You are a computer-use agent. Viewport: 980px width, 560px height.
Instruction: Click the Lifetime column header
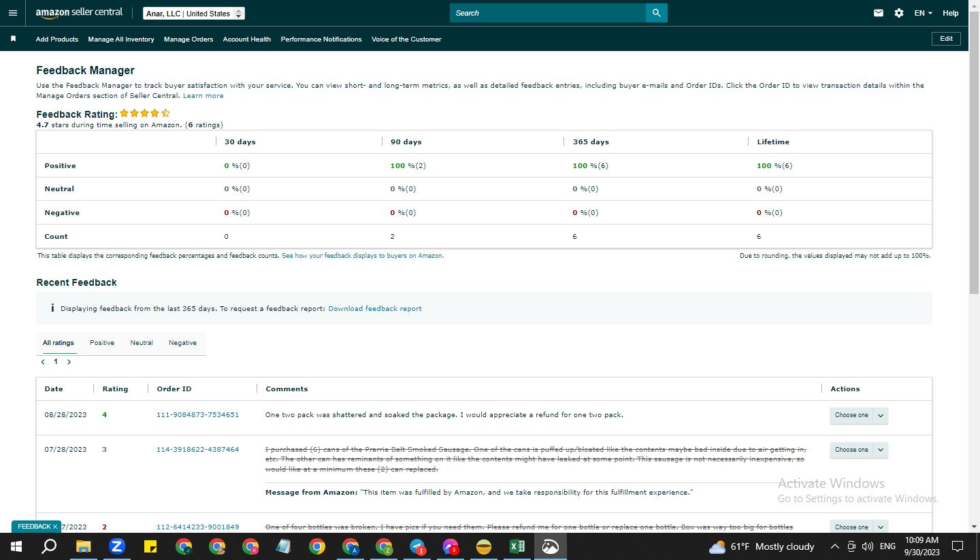(x=773, y=142)
